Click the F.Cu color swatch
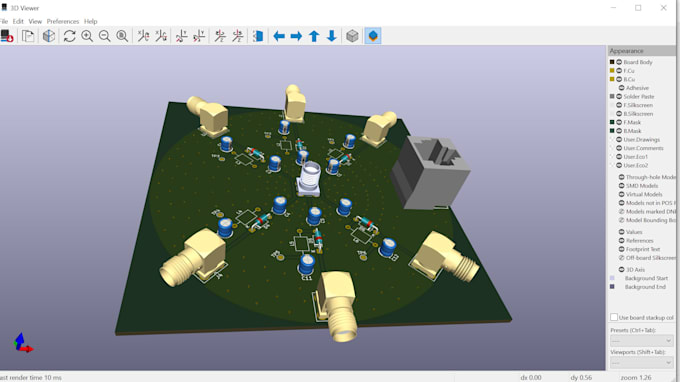 pyautogui.click(x=612, y=71)
